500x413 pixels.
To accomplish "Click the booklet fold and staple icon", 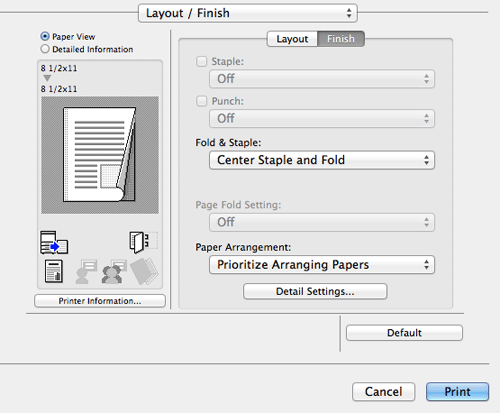I will (x=143, y=242).
